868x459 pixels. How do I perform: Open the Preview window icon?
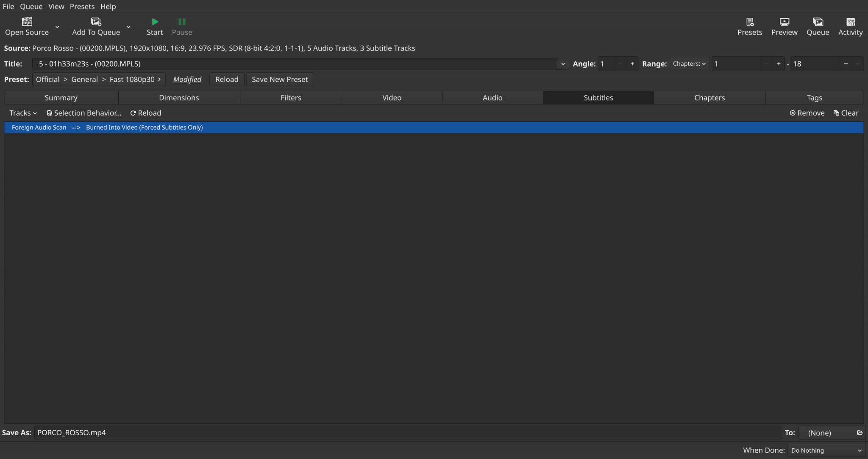(784, 22)
